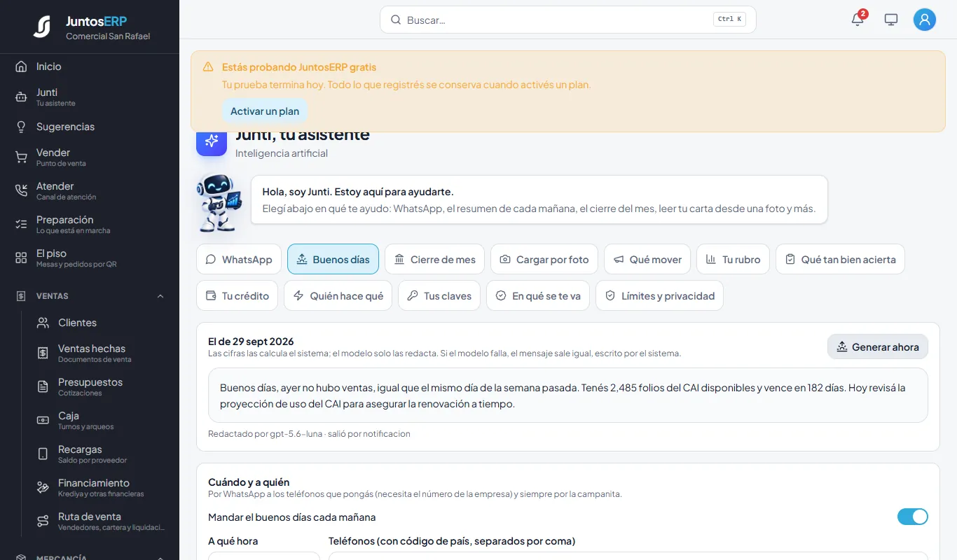Select the Tus claves tab
The height and width of the screenshot is (560, 957).
click(439, 295)
